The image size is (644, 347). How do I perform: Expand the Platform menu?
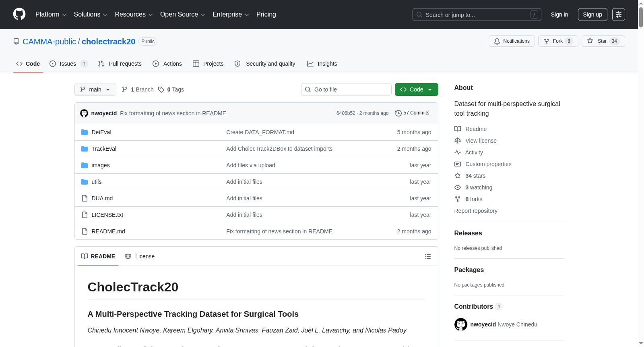coord(51,15)
